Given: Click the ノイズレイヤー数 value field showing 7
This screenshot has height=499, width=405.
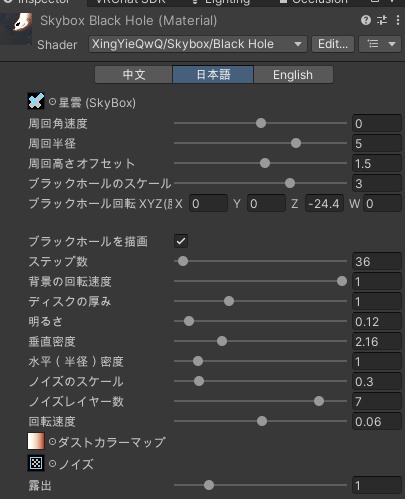Looking at the screenshot, I should (x=377, y=401).
